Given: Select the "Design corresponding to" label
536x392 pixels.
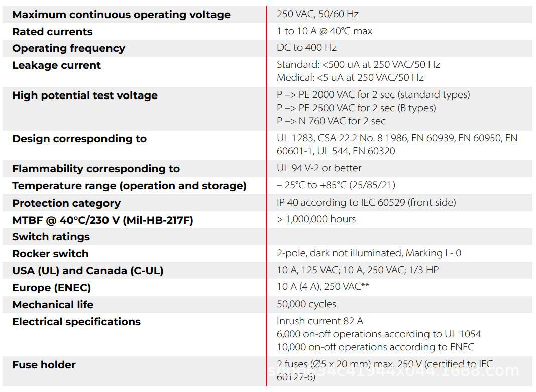Looking at the screenshot, I should [79, 139].
